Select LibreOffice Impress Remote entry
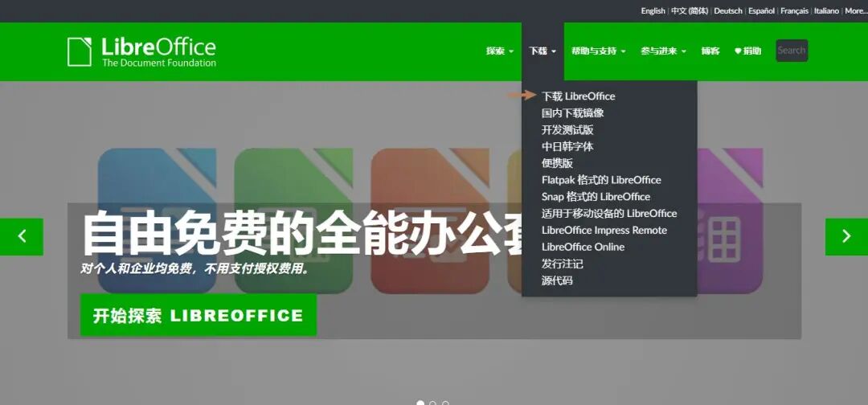The image size is (868, 405). point(604,230)
